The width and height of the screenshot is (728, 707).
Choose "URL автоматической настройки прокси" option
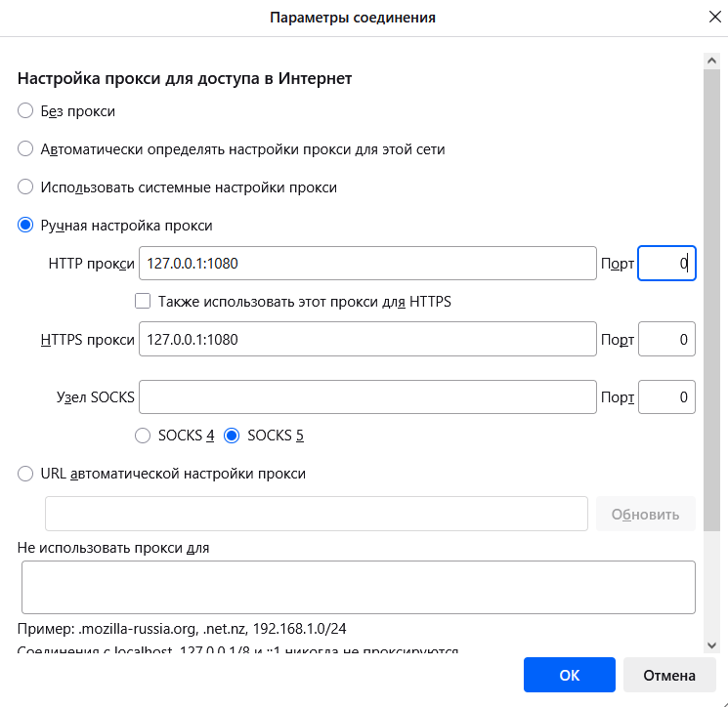point(25,474)
